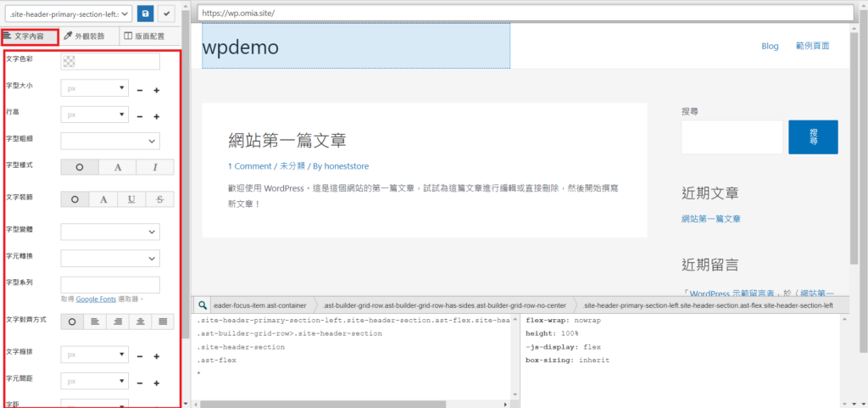Select the none option for 字型樣式
The width and height of the screenshot is (868, 408).
(79, 167)
